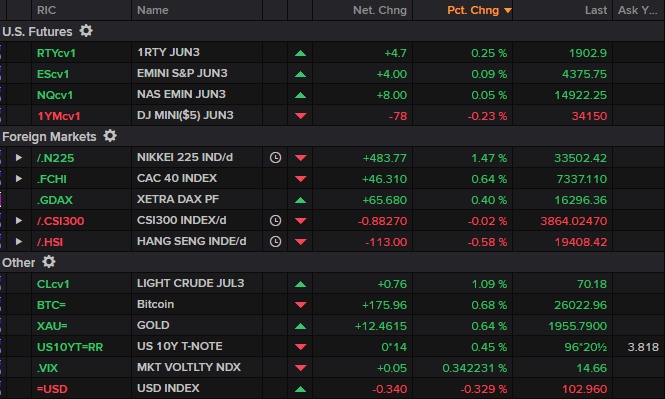Viewport: 665px width, 399px height.
Task: Click the red down arrow on Bitcoin row
Action: coord(300,305)
